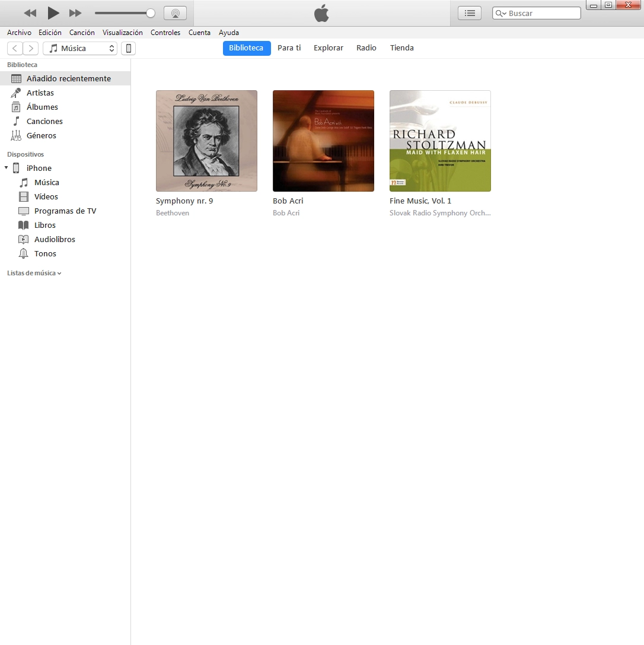Click the iPhone device icon button
Viewport: 644px width, 645px height.
coord(128,49)
